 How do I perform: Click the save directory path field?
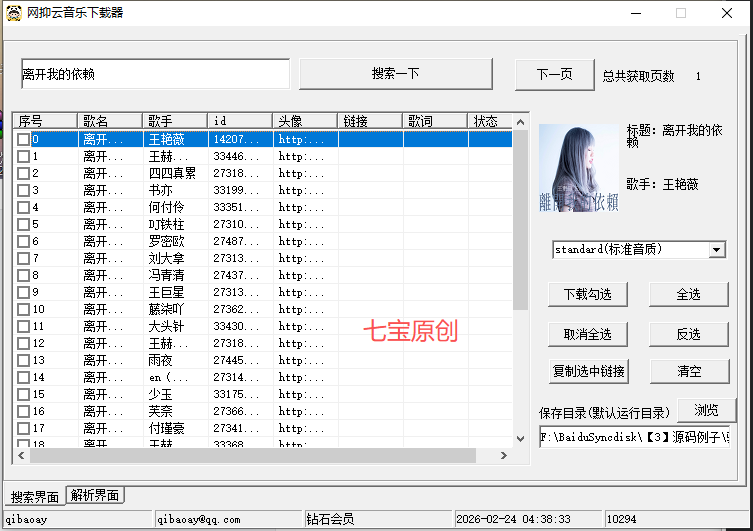[x=634, y=437]
